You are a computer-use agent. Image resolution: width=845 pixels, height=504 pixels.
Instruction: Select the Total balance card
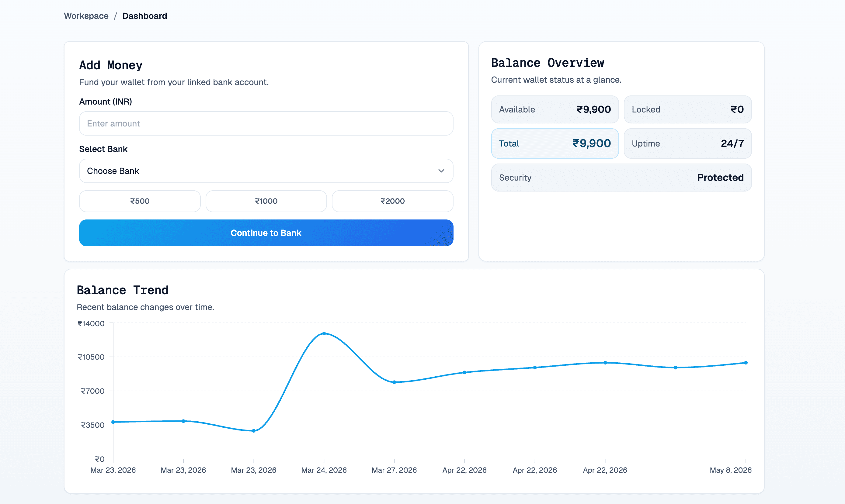coord(555,143)
